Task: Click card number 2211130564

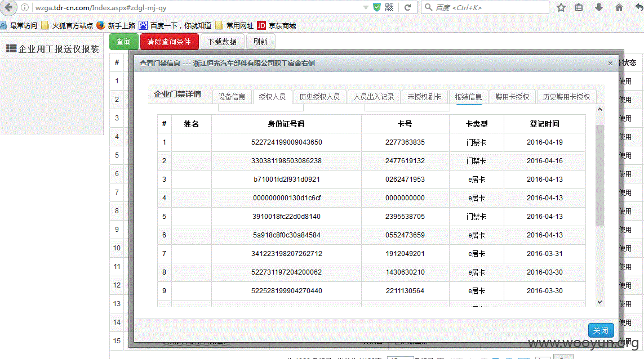Action: pos(405,290)
